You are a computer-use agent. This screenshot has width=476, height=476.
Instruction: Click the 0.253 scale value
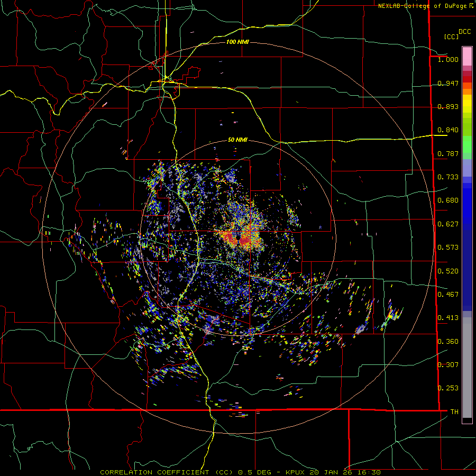pyautogui.click(x=448, y=388)
